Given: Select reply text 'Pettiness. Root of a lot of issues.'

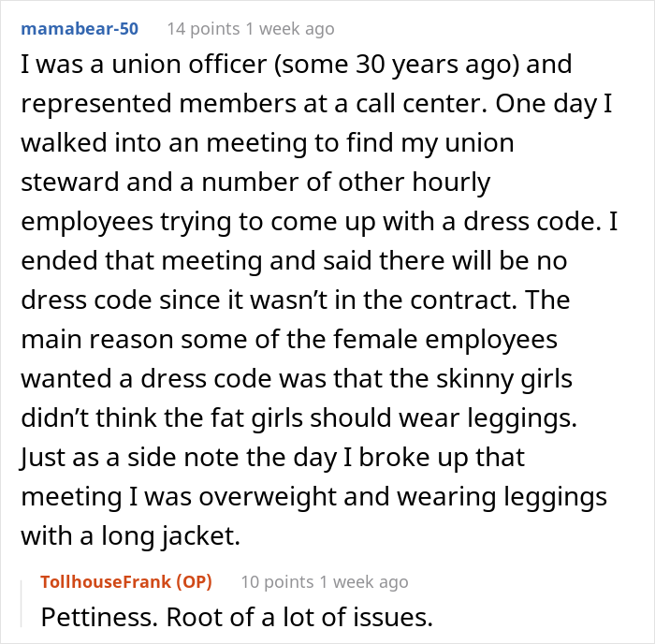Looking at the screenshot, I should (x=237, y=617).
